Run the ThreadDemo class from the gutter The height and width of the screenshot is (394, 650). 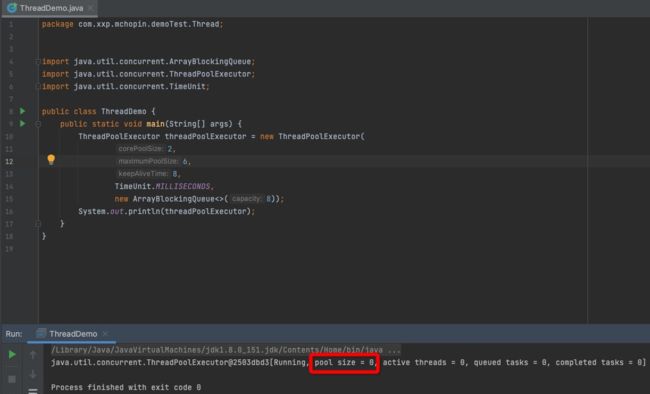[x=23, y=111]
